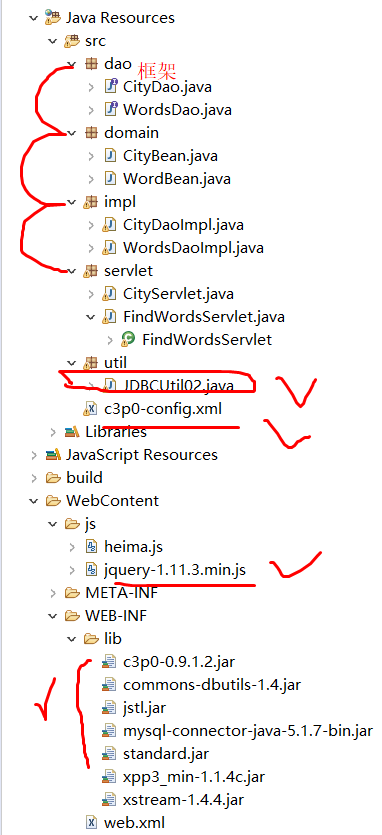This screenshot has width=382, height=835.
Task: Click the CityServlet.java file icon
Action: 110,293
